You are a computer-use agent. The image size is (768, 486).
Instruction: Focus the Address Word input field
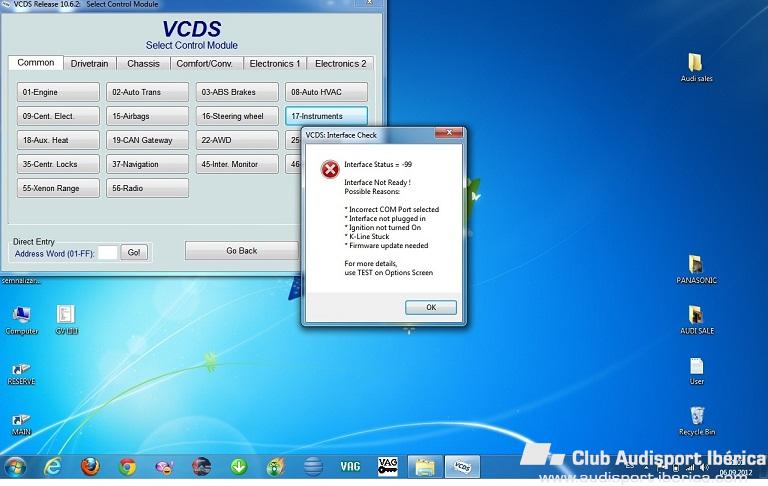coord(108,253)
